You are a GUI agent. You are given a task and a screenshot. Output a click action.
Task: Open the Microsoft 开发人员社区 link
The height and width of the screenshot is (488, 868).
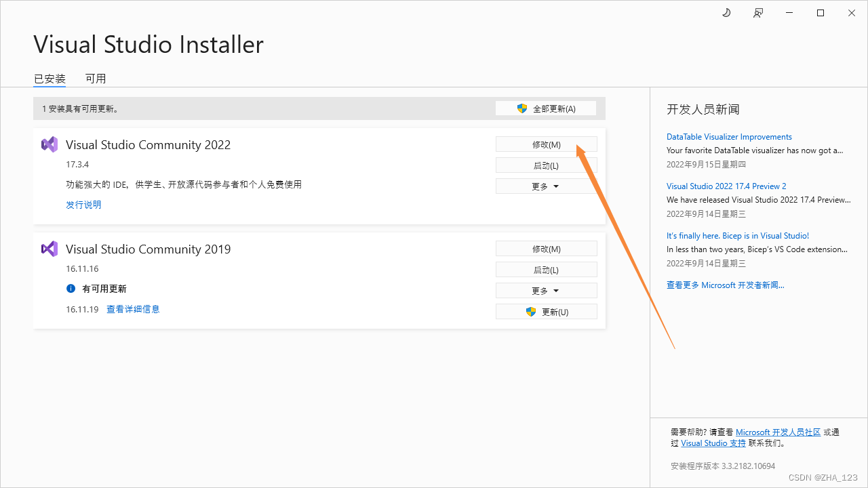(x=778, y=432)
